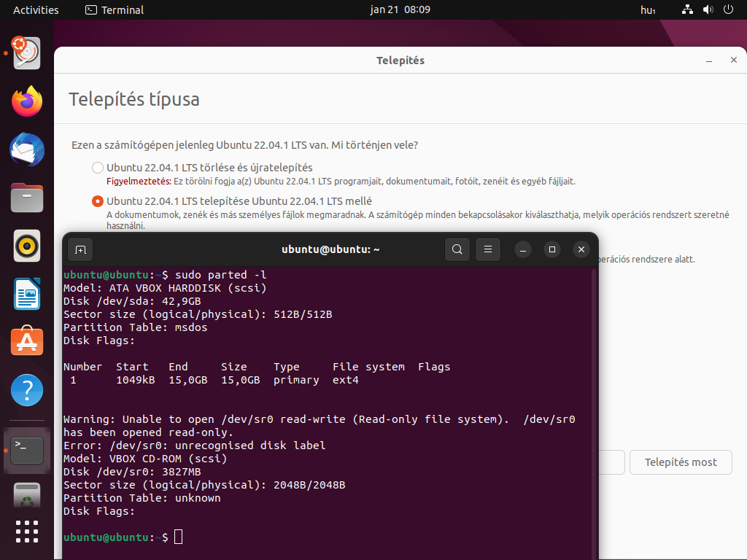Open the 'hu' keyboard layout indicator
This screenshot has width=747, height=560.
(648, 10)
